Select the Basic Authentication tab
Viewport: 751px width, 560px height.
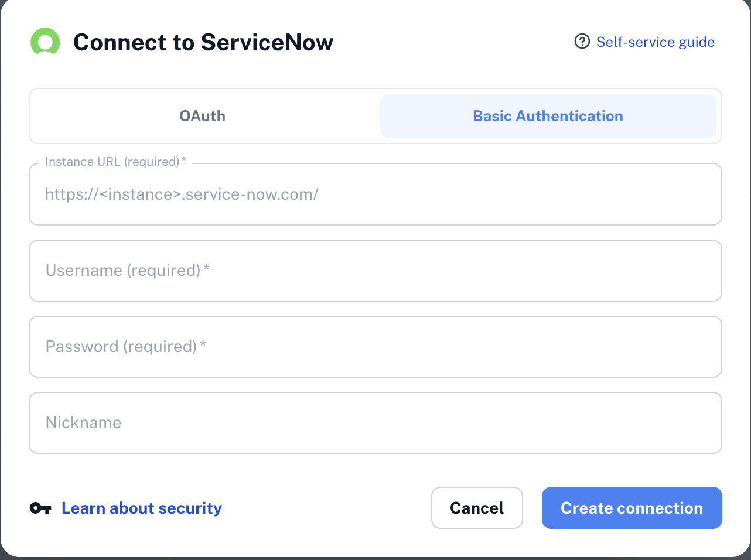pyautogui.click(x=548, y=116)
